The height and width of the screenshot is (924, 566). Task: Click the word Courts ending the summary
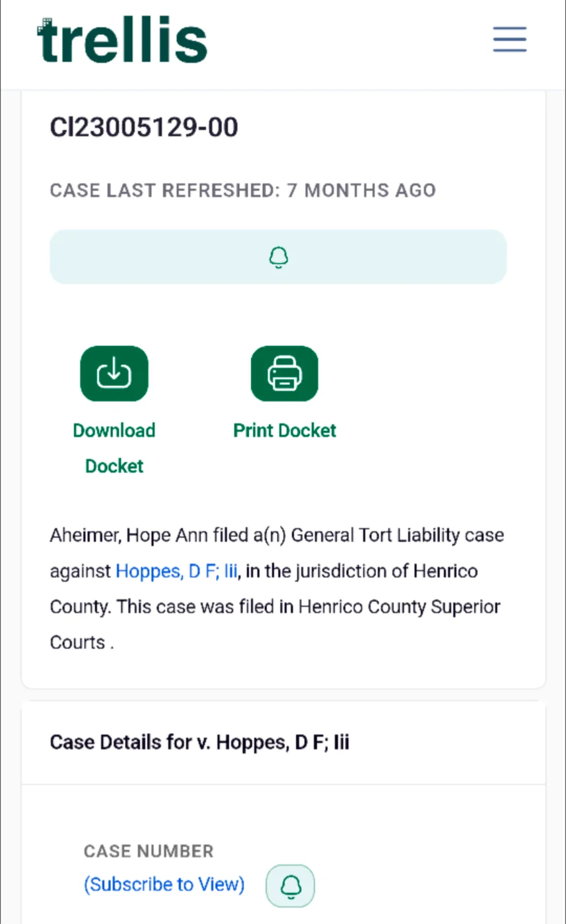click(x=77, y=642)
